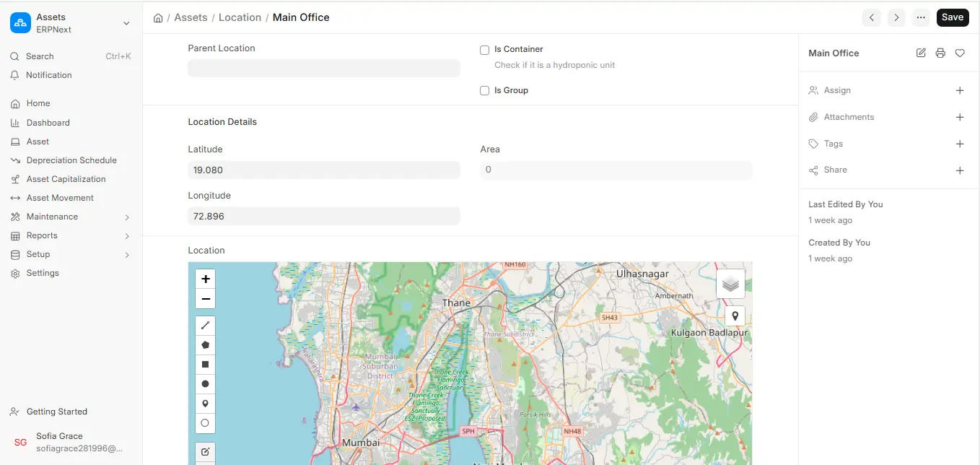Open Settings in the sidebar
Screen dimensions: 980x465
(x=71, y=273)
